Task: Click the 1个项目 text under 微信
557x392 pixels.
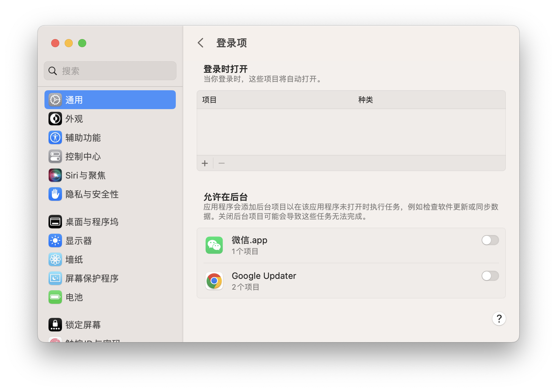Action: click(x=245, y=251)
